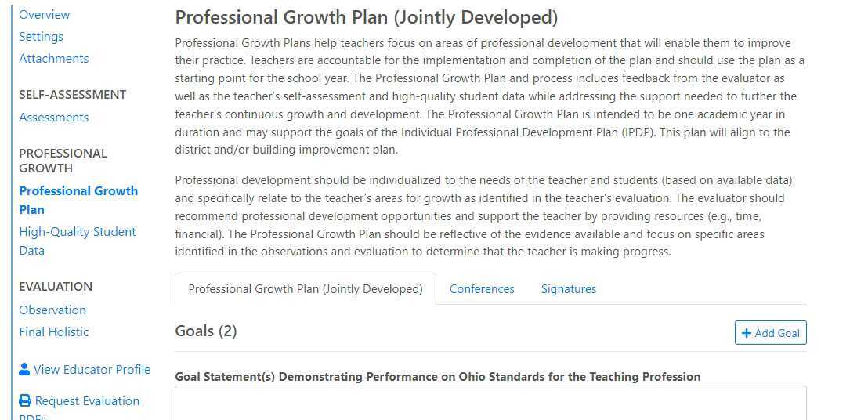Open the Attachments section
The image size is (868, 420).
pyautogui.click(x=53, y=58)
